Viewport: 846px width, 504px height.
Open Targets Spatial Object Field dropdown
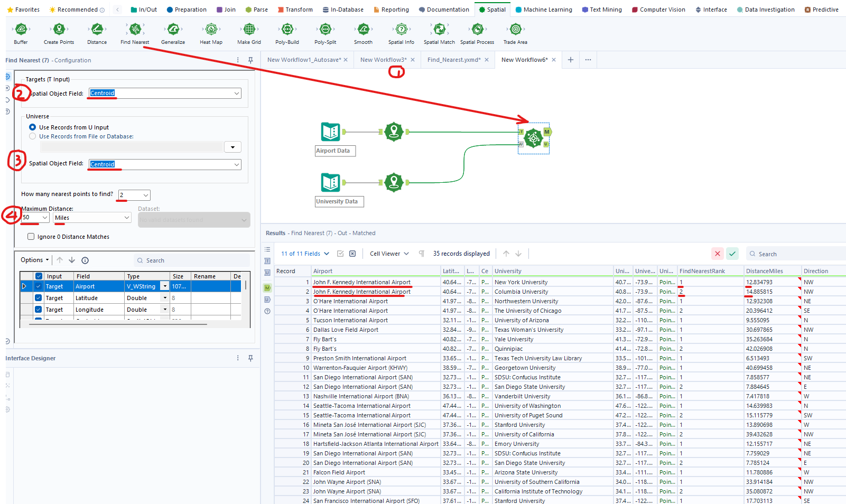pos(236,94)
